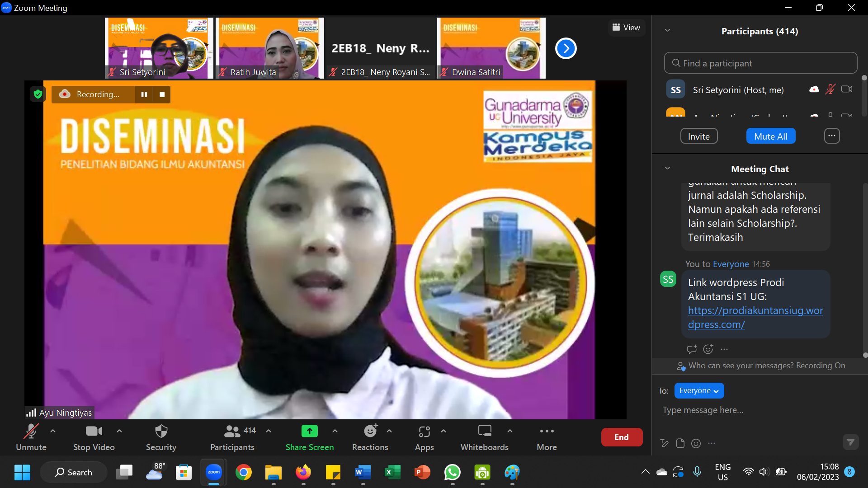868x488 pixels.
Task: Send the chat message
Action: click(851, 442)
